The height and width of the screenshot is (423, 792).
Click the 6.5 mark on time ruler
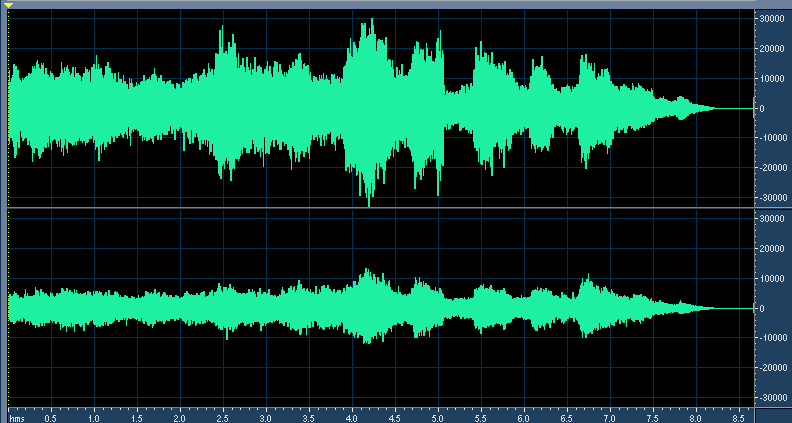tap(568, 415)
